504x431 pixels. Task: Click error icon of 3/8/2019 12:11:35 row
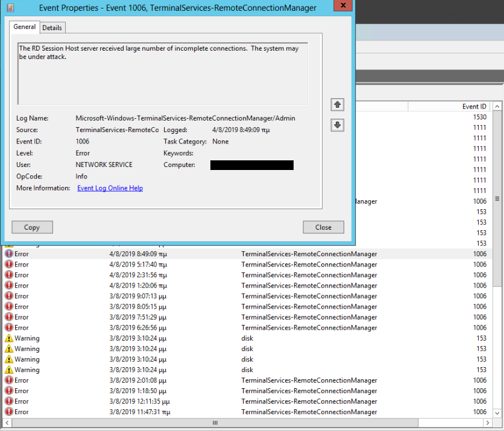click(x=9, y=401)
